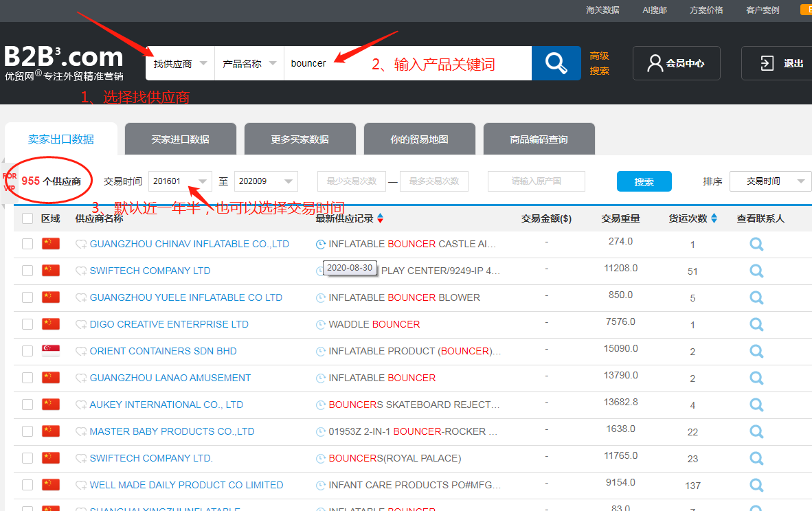Click clock icon on INFLATABLE BOUNCER BLOWER record

click(321, 297)
